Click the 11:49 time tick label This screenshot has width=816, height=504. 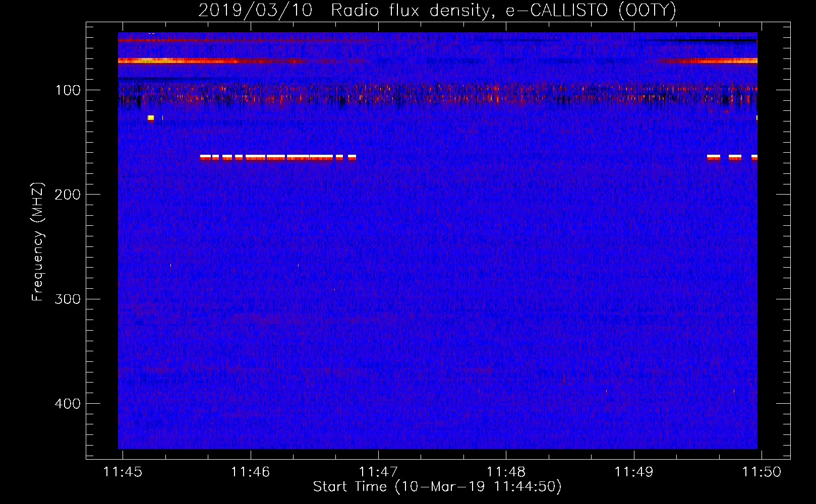pos(633,472)
